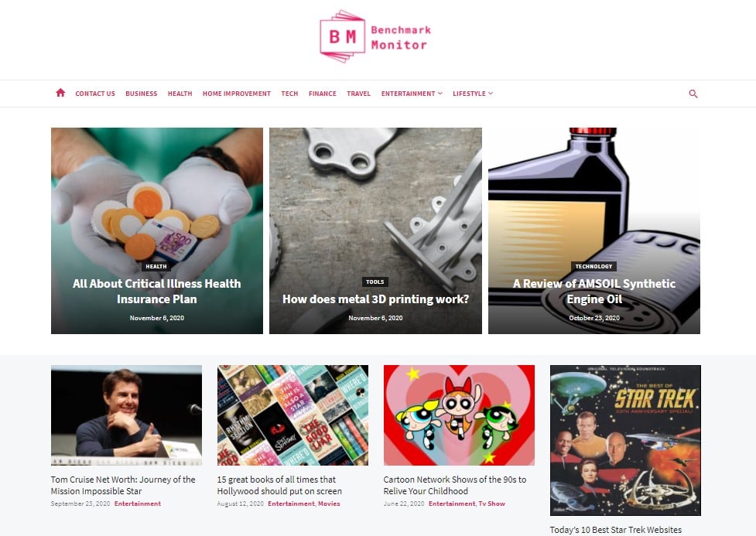Click the Tv Show category link
The height and width of the screenshot is (536, 756).
point(492,504)
